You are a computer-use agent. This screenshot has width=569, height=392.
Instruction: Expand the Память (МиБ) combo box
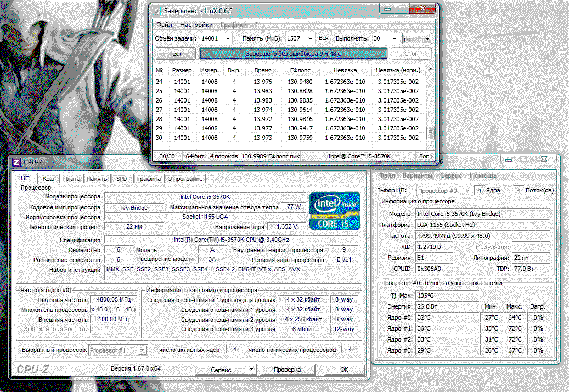310,39
